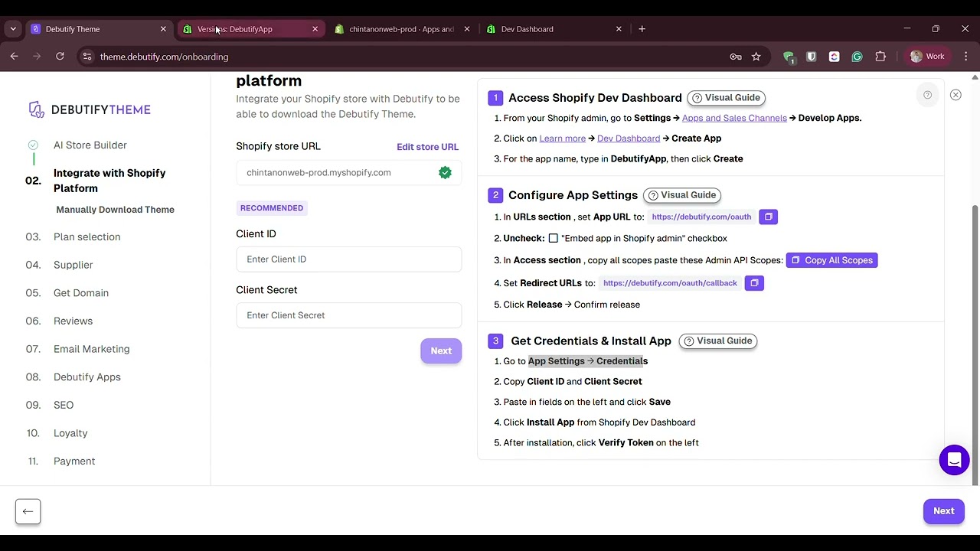Copy the App URL with the copy icon

(768, 217)
